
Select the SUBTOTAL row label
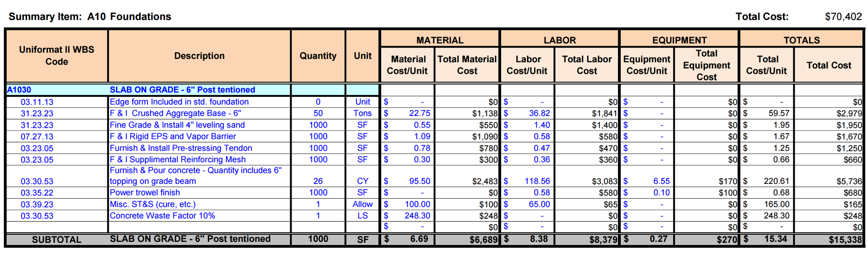[x=57, y=240]
